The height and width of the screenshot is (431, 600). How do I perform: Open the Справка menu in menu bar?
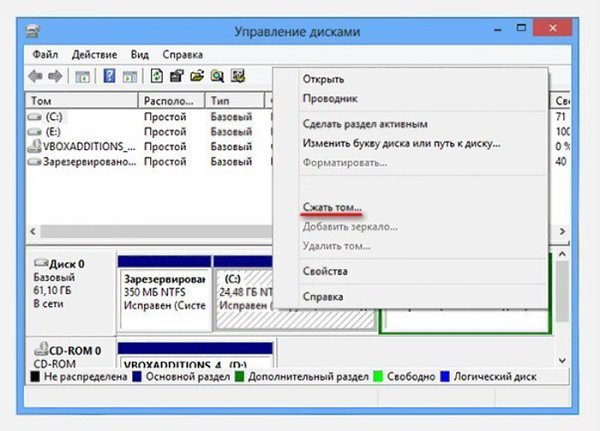tap(183, 55)
